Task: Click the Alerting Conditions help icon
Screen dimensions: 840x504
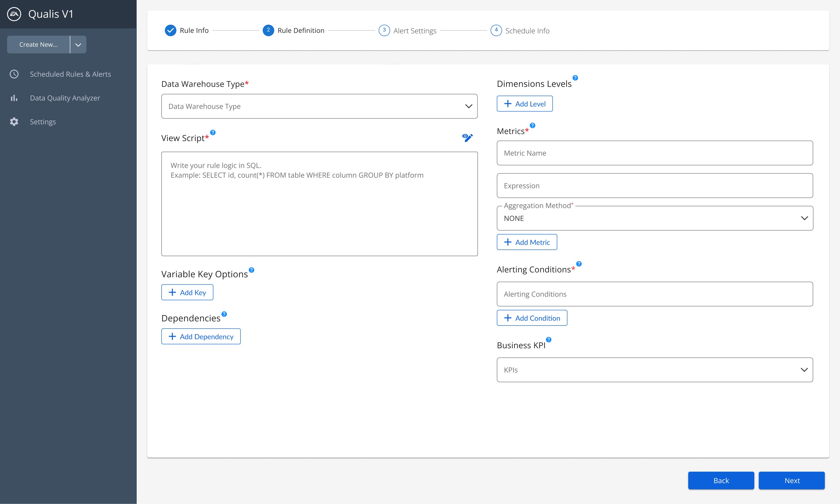Action: pyautogui.click(x=579, y=264)
